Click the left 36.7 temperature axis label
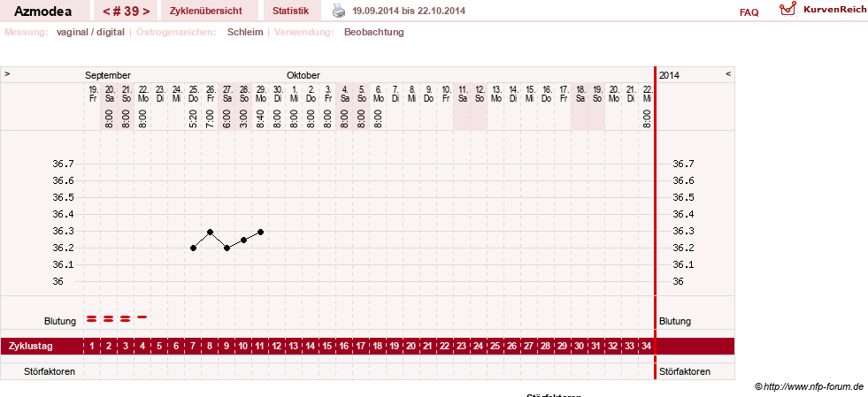This screenshot has height=397, width=868. [x=63, y=164]
